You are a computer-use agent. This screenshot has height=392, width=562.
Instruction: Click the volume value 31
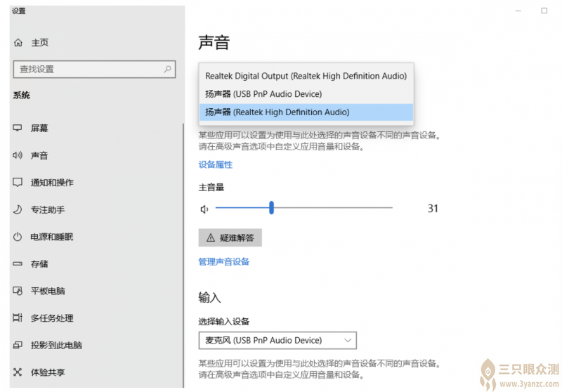[x=433, y=209]
